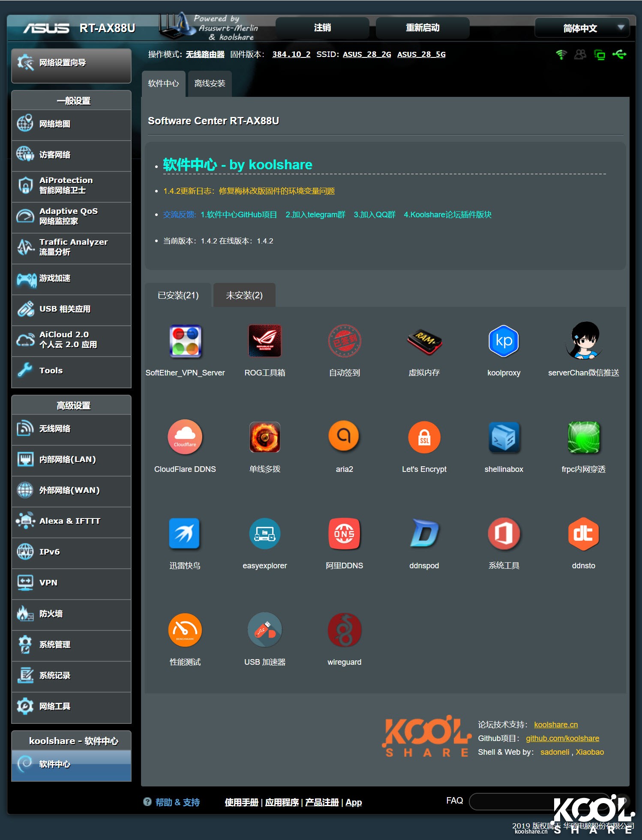Open Tools in the sidebar

click(x=72, y=371)
